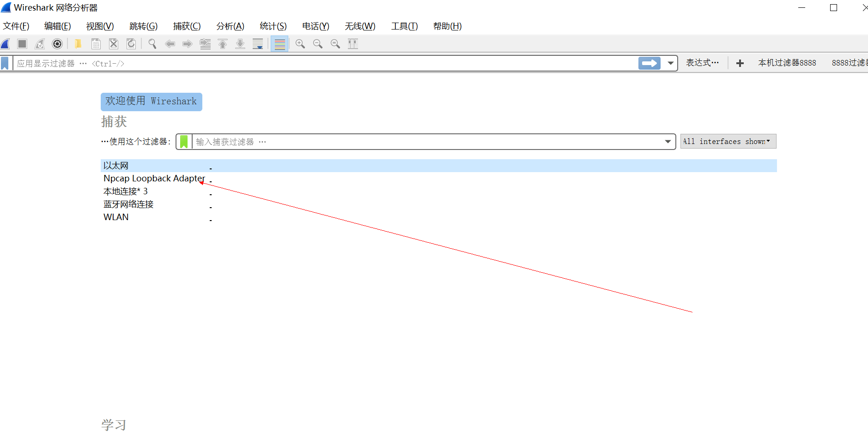Image resolution: width=868 pixels, height=437 pixels.
Task: Open the 分析(A) menu
Action: click(x=231, y=26)
